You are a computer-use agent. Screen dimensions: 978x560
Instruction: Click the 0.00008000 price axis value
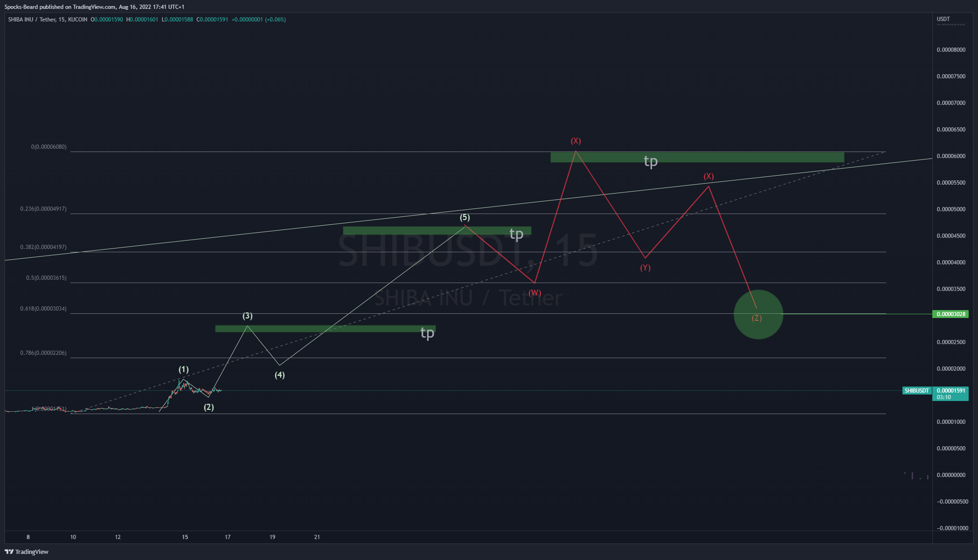tap(951, 50)
